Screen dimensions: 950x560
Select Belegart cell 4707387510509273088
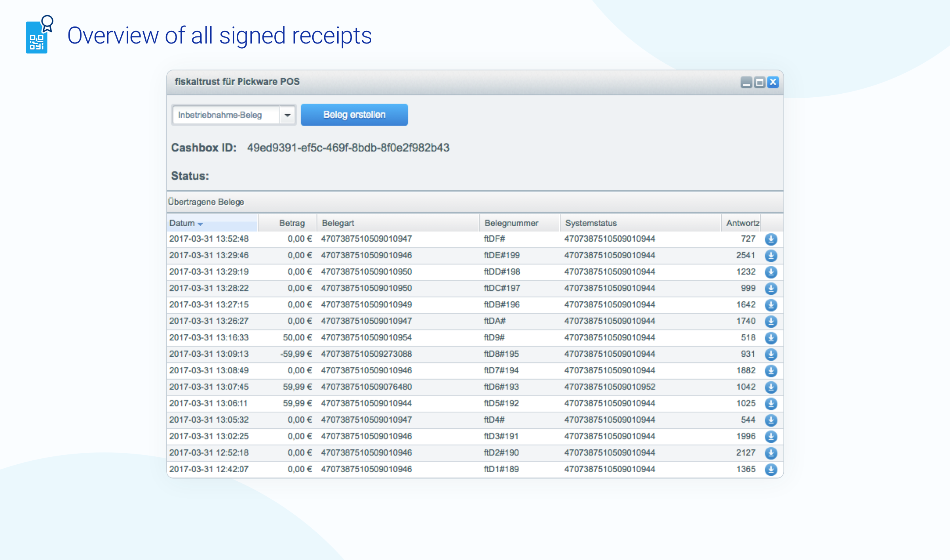367,354
